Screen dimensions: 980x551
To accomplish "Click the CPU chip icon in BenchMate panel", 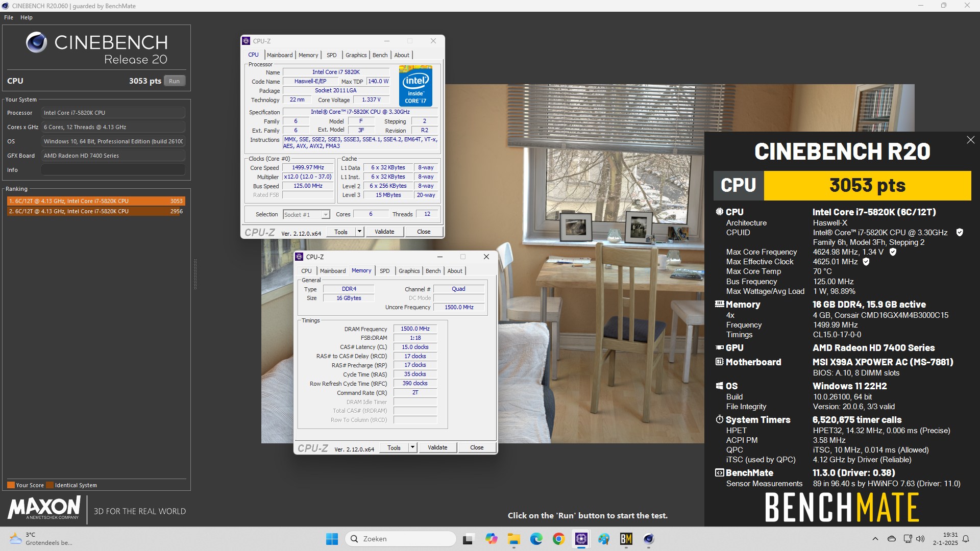I will pos(720,212).
